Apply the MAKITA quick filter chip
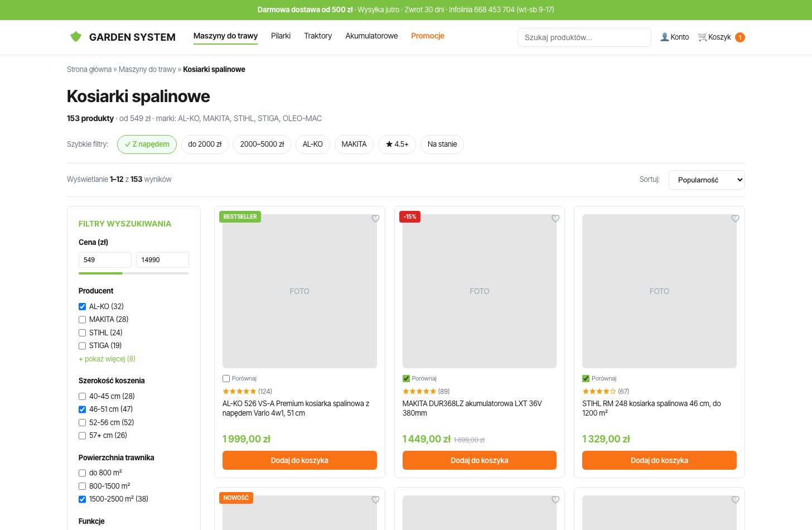 coord(354,144)
